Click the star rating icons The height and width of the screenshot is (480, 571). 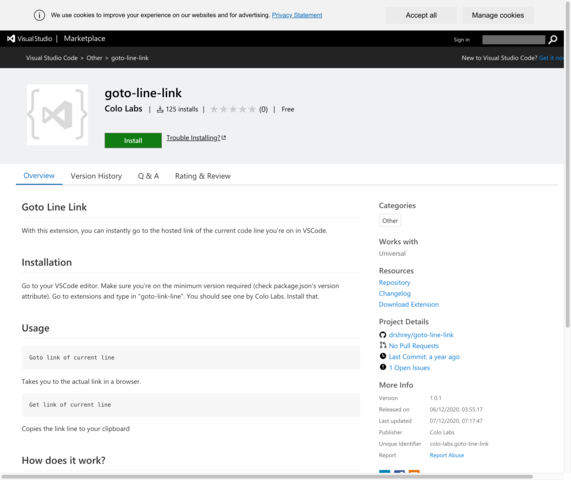coord(233,109)
